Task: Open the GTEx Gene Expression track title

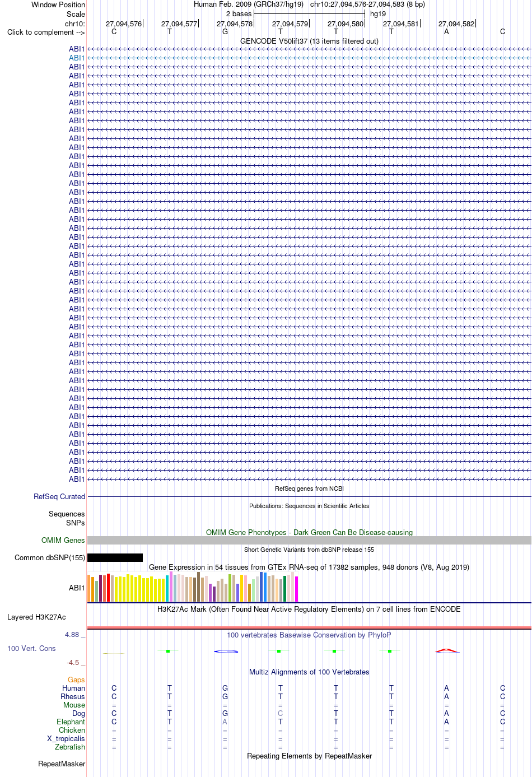Action: pos(309,567)
